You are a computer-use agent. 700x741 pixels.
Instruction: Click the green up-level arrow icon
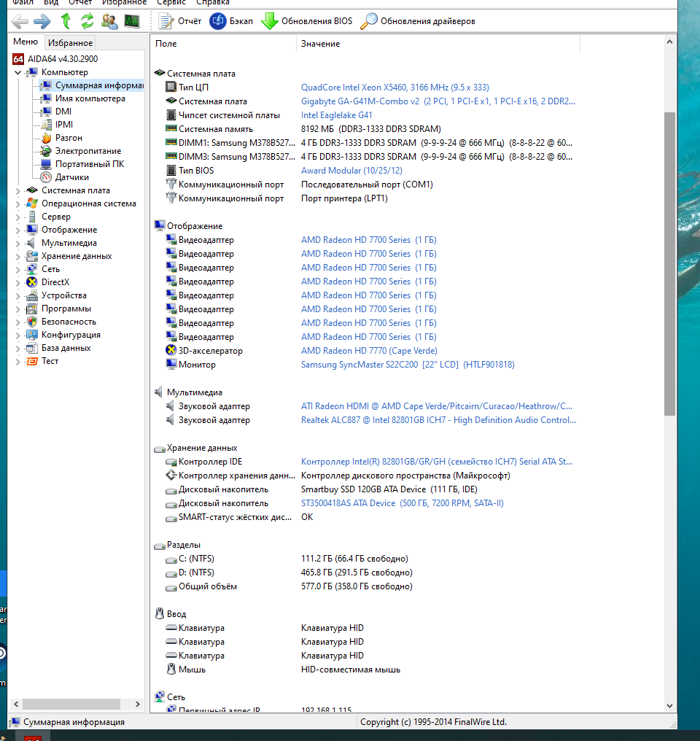click(66, 21)
